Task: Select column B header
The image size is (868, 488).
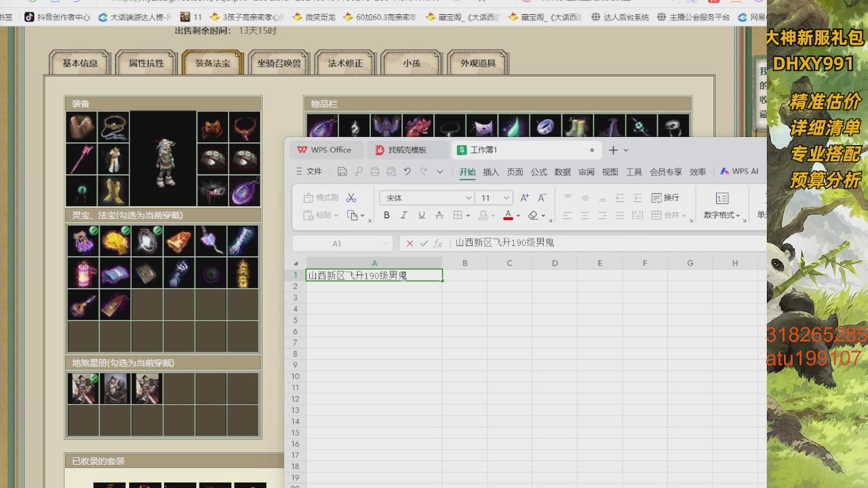Action: (x=465, y=263)
